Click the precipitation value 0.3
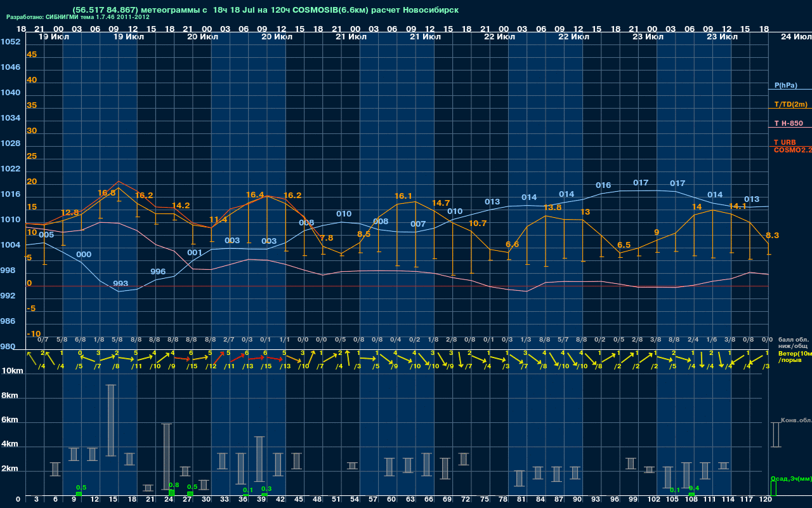The height and width of the screenshot is (508, 812). coord(266,488)
